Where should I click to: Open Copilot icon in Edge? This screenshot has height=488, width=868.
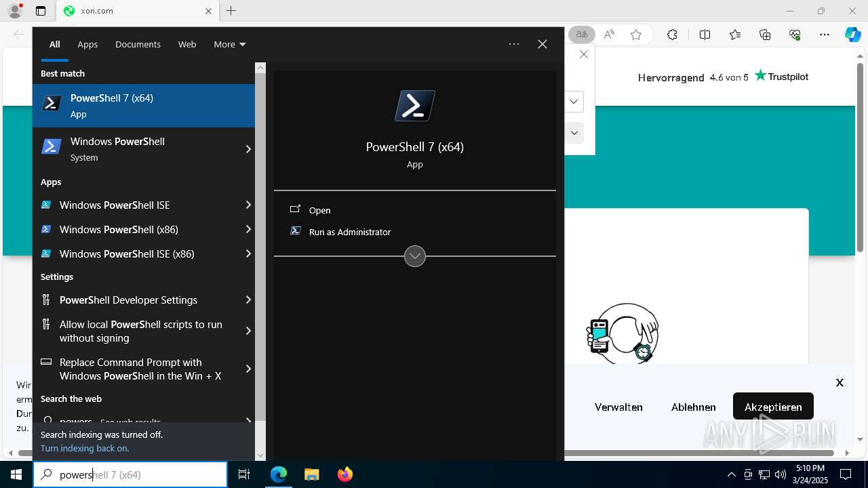pyautogui.click(x=852, y=35)
